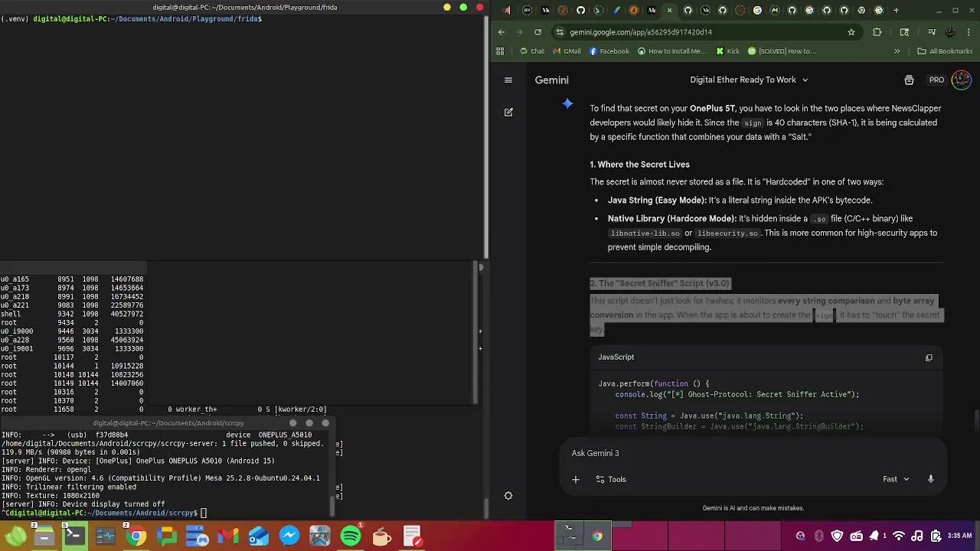Click the Chrome address bar URL

641,32
